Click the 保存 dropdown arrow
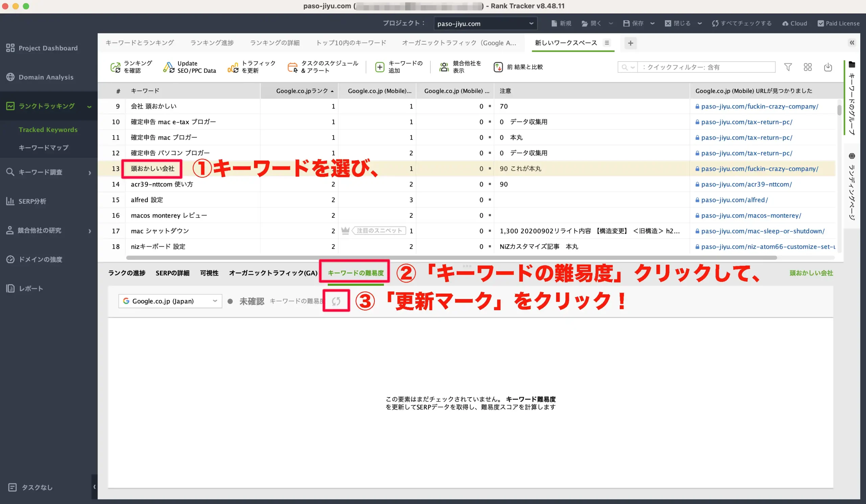Viewport: 866px width, 504px height. point(653,23)
